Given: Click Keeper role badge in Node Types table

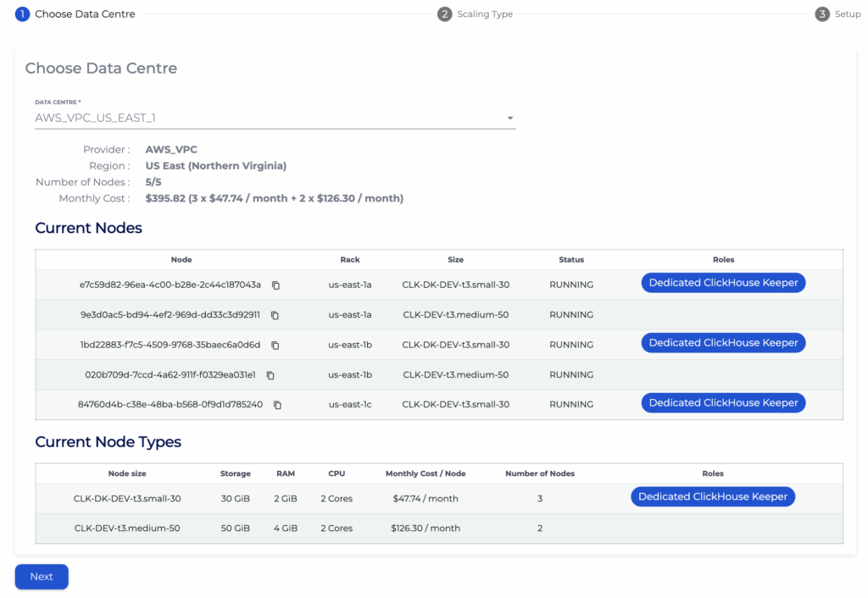Looking at the screenshot, I should click(x=712, y=496).
